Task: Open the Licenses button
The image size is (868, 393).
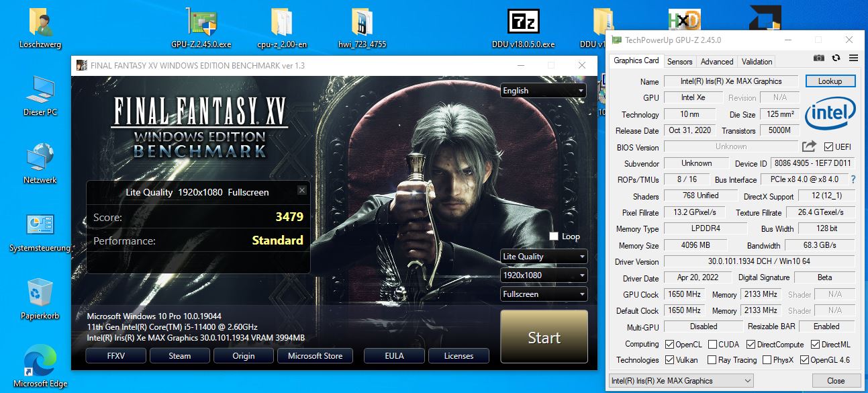Action: pyautogui.click(x=459, y=356)
